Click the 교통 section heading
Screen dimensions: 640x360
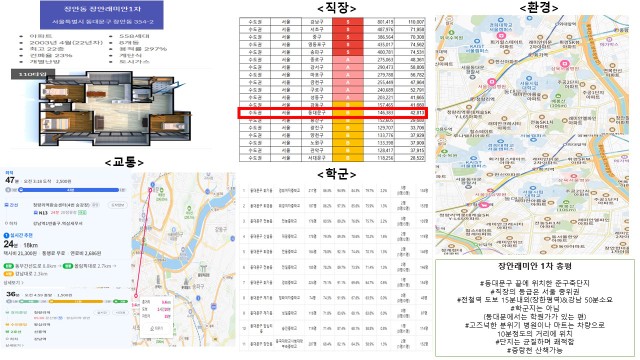(124, 162)
